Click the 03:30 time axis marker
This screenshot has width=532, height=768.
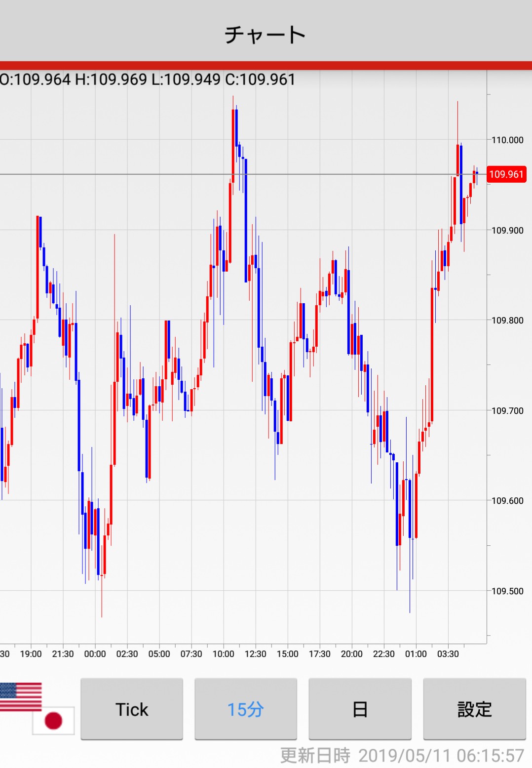(x=448, y=654)
